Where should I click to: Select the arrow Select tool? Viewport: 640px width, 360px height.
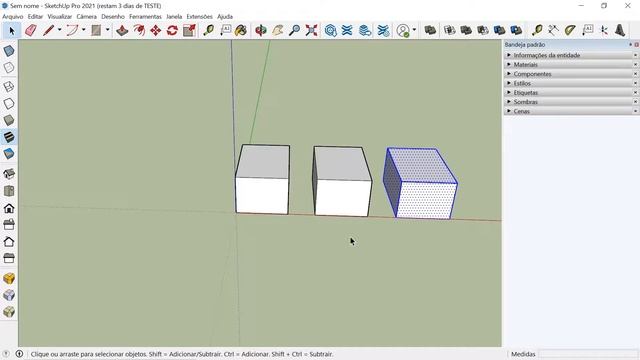click(12, 31)
